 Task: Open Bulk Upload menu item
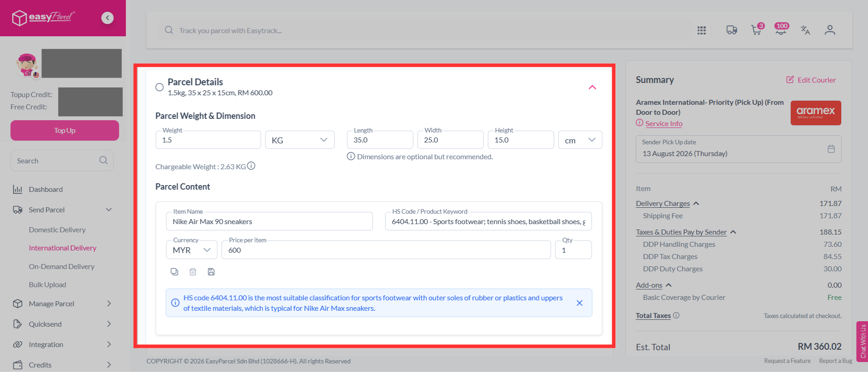pyautogui.click(x=48, y=284)
